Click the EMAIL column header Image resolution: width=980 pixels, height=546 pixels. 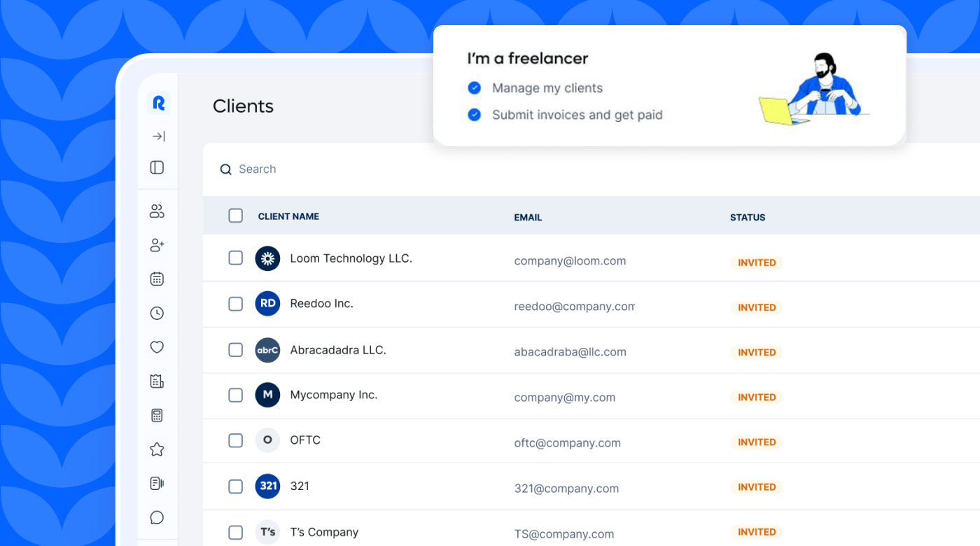point(527,217)
